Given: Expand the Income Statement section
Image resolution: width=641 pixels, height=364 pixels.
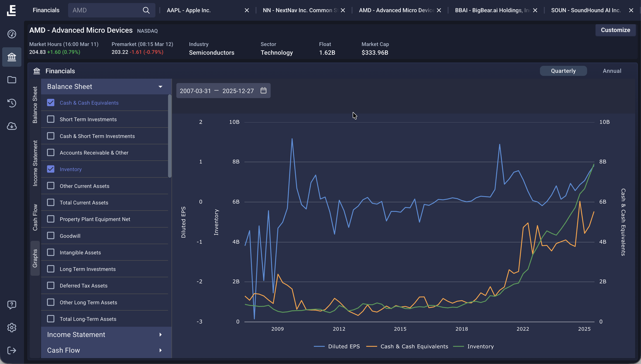Looking at the screenshot, I should tap(160, 335).
